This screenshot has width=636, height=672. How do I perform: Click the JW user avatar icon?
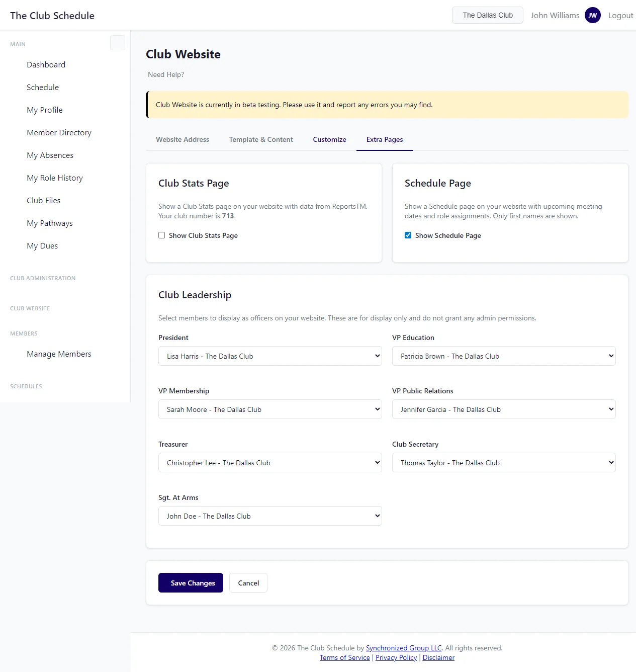pos(592,15)
